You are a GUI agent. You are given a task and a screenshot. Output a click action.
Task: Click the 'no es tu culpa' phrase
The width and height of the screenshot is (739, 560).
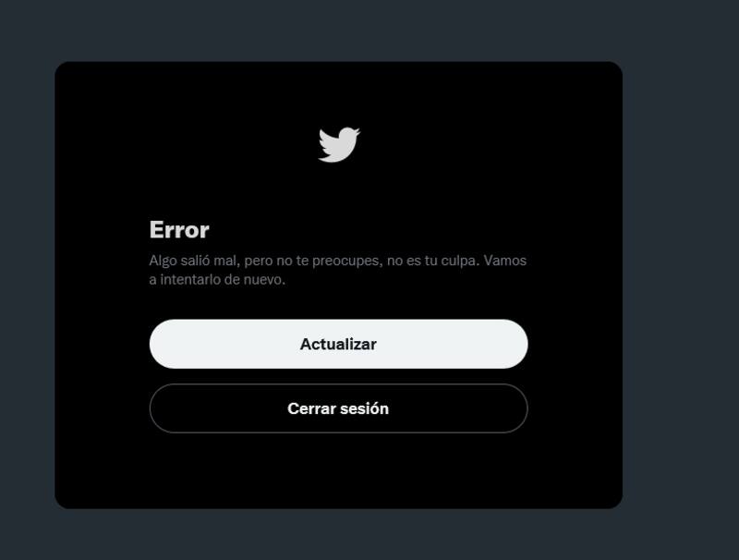[432, 261]
